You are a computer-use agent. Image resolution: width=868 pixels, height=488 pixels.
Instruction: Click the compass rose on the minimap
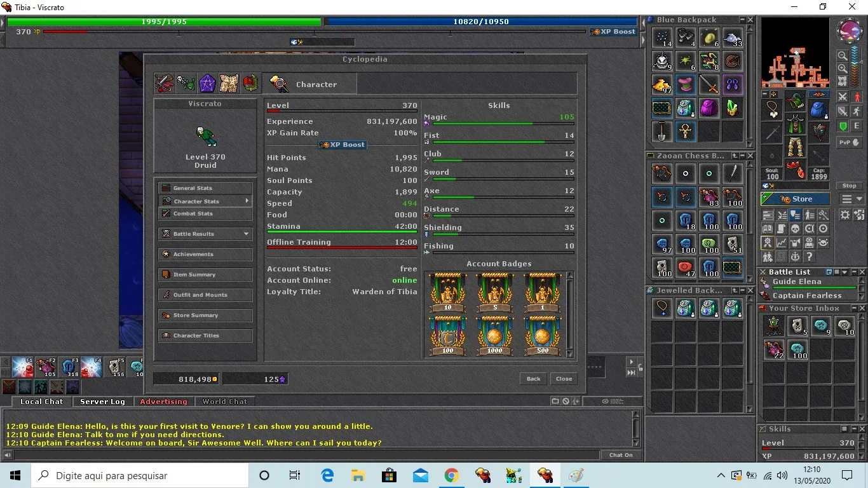click(x=850, y=31)
